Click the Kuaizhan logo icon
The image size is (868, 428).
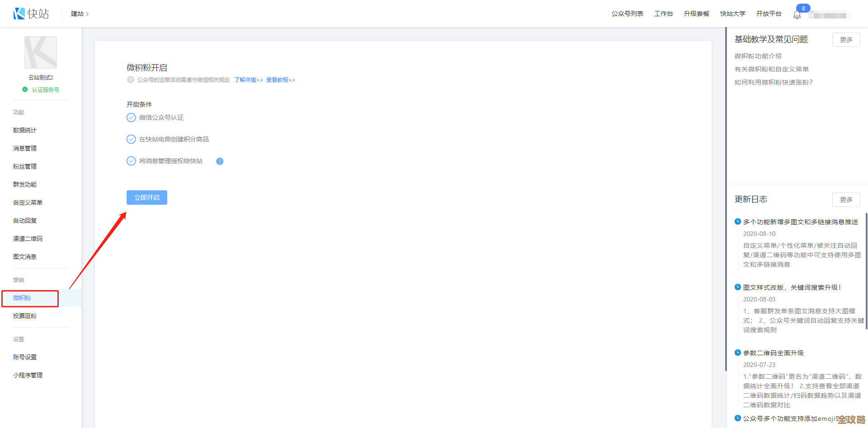19,14
